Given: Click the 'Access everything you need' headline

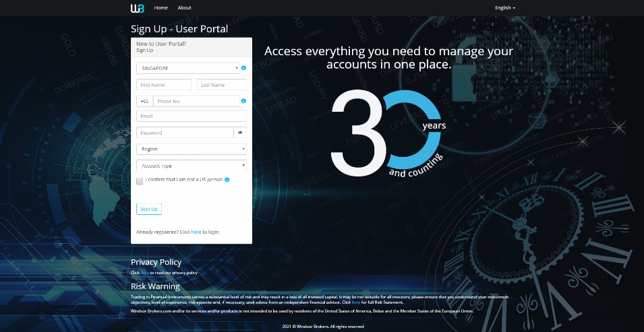Looking at the screenshot, I should click(x=388, y=58).
